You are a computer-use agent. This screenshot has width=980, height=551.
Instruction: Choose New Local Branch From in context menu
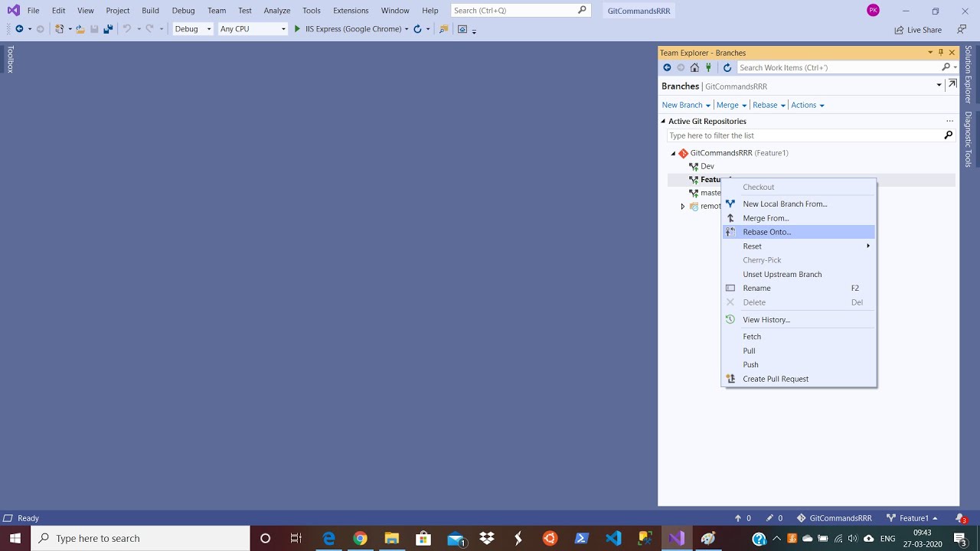[x=799, y=204]
